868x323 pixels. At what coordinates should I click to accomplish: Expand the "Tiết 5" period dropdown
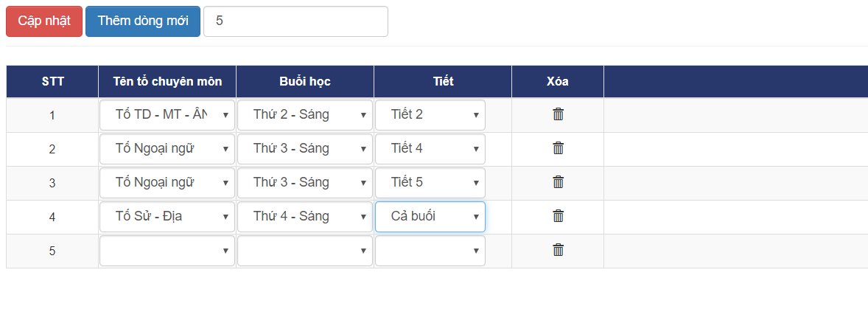pyautogui.click(x=430, y=183)
